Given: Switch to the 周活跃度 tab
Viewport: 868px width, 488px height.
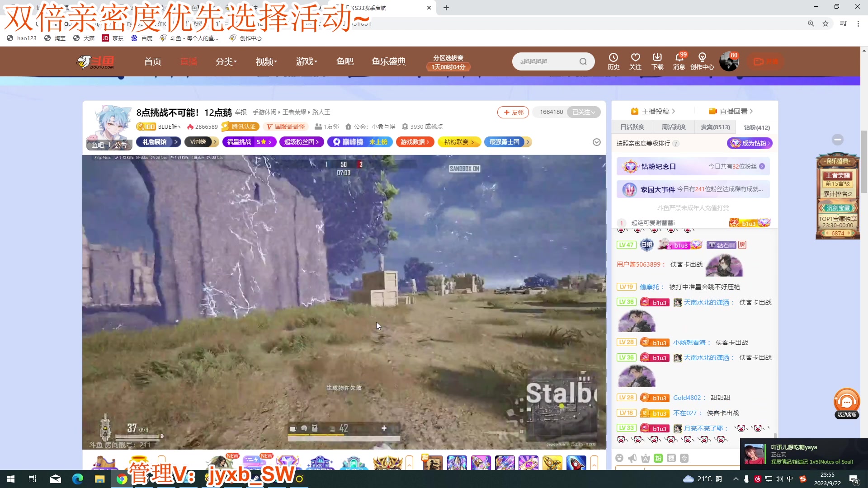Looking at the screenshot, I should tap(674, 127).
